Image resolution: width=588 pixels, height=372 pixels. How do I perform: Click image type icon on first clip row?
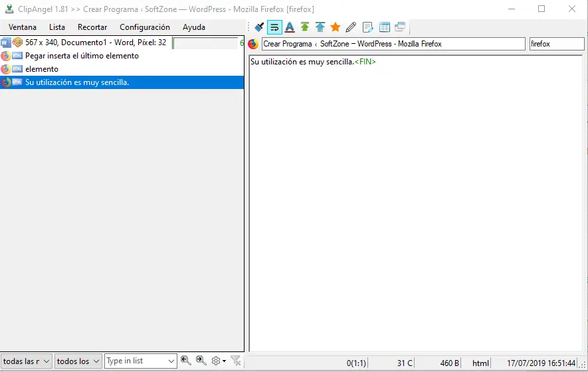[17, 43]
